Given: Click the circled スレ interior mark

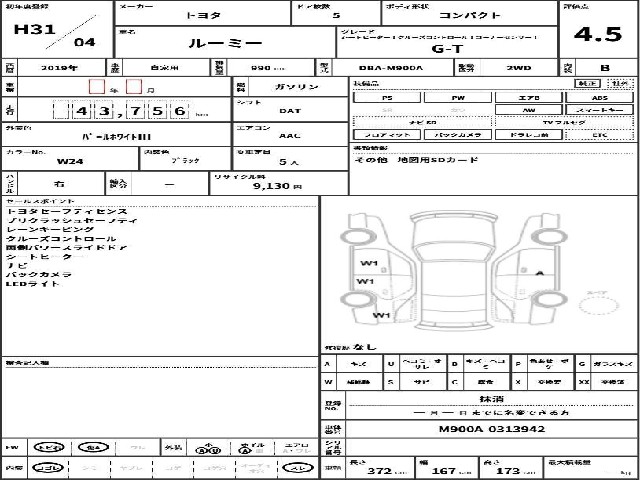Looking at the screenshot, I should point(298,468).
